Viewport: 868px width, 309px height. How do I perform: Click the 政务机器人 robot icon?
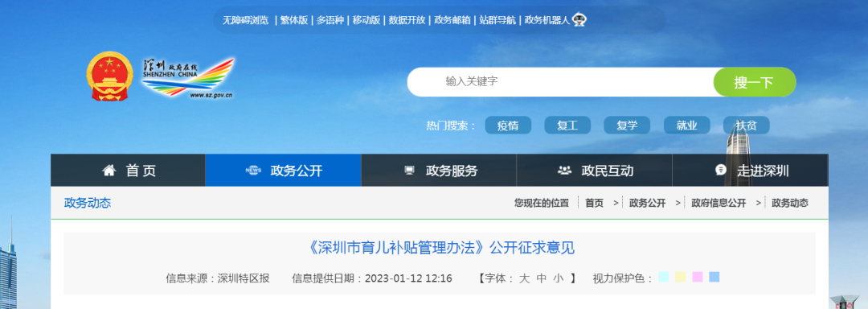point(579,19)
